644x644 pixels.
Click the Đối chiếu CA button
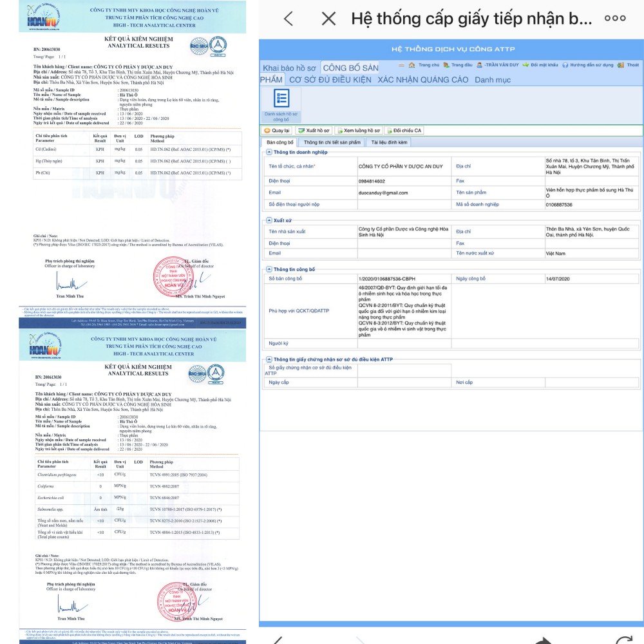click(x=404, y=130)
